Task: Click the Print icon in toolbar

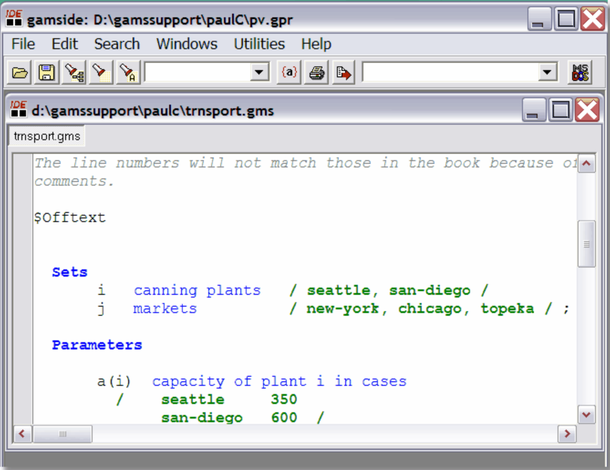Action: click(x=317, y=72)
